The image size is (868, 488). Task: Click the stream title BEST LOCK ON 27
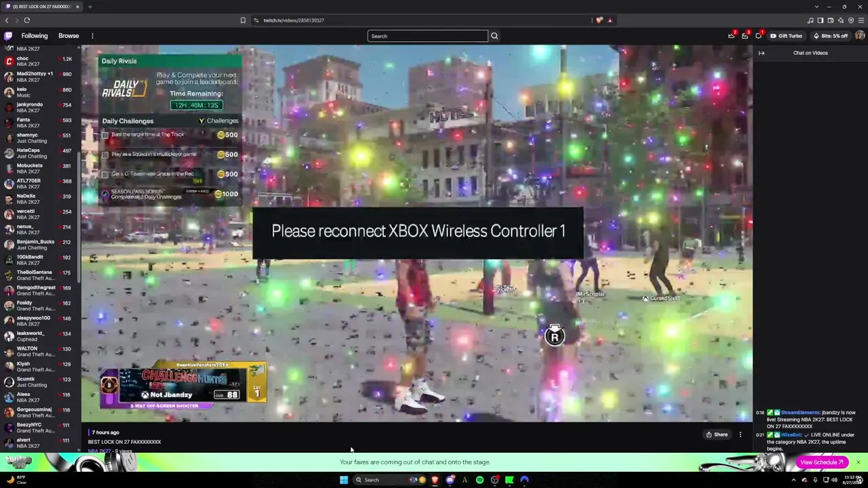(x=124, y=442)
